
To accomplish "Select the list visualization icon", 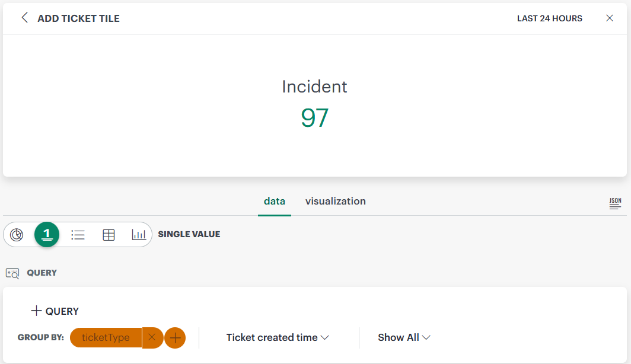I will point(78,234).
